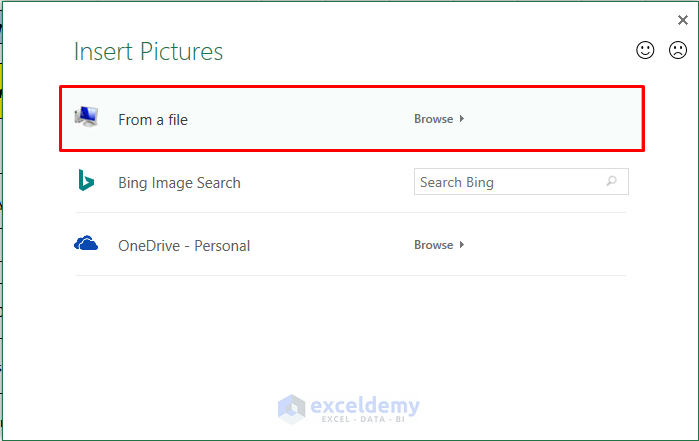Close the Insert Pictures dialog
Screen dimensions: 699x441
pos(683,20)
